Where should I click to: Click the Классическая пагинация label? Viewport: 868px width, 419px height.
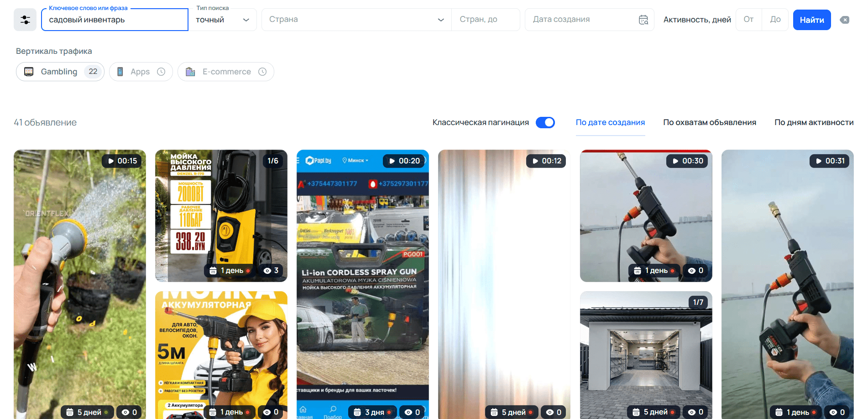tap(481, 122)
